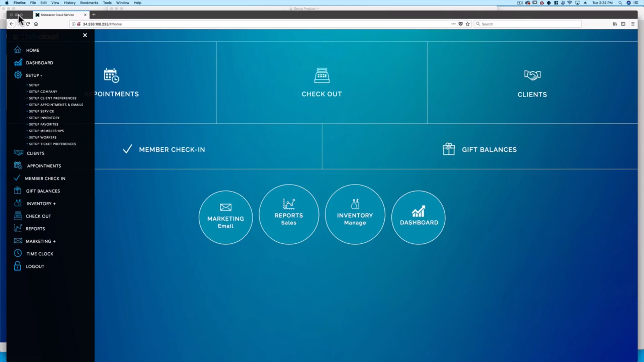Select Setup Memberships in sidebar
This screenshot has height=362, width=644.
pyautogui.click(x=46, y=131)
